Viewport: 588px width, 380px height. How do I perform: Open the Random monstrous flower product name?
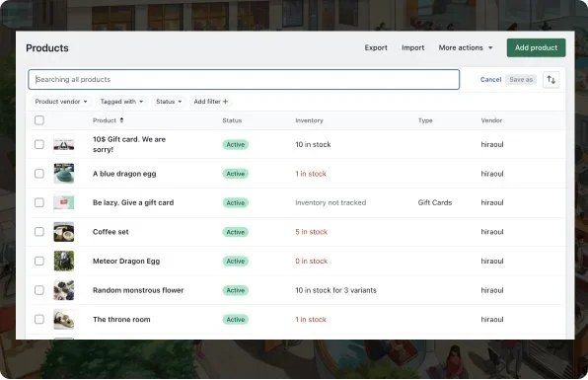point(138,290)
